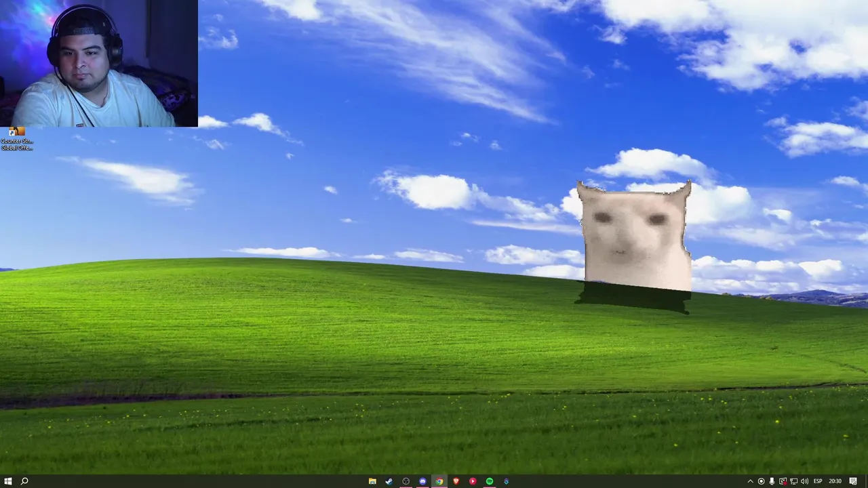Switch to Spotify on the taskbar
This screenshot has height=488, width=868.
pyautogui.click(x=489, y=481)
